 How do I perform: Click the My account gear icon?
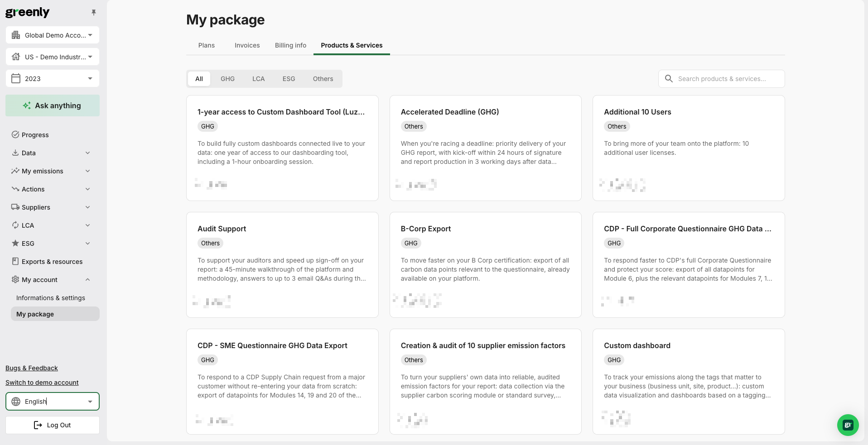click(x=15, y=279)
